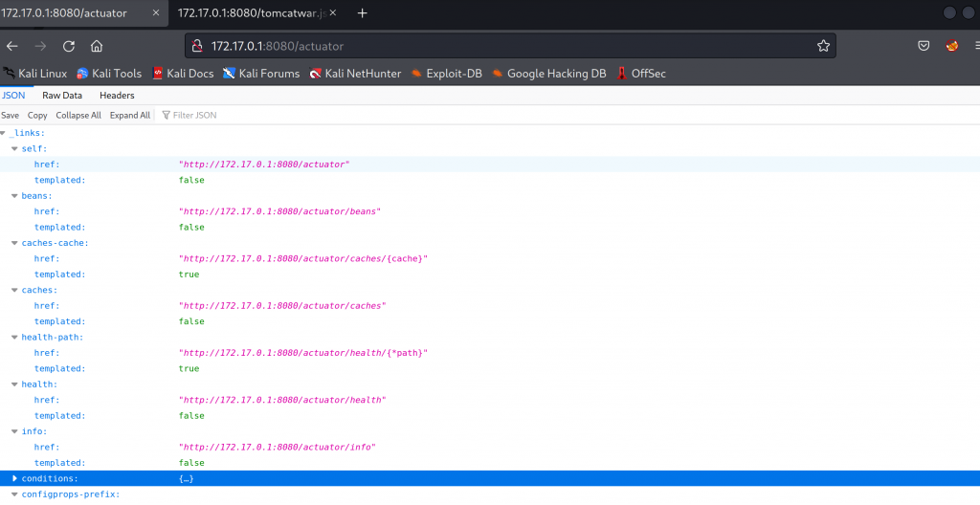Click the browser Back arrow button

click(x=11, y=46)
